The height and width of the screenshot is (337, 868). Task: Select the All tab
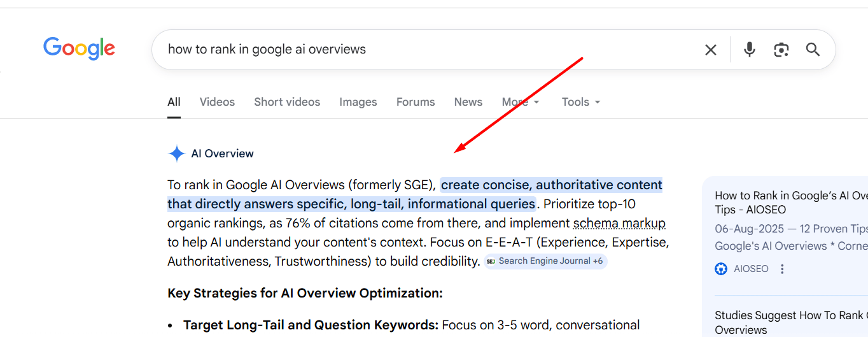[174, 102]
